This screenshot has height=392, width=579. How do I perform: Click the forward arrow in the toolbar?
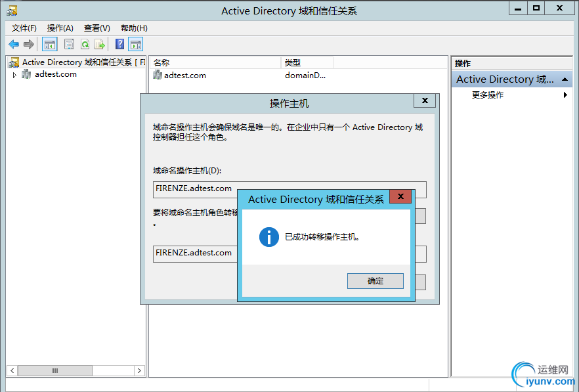pyautogui.click(x=29, y=45)
